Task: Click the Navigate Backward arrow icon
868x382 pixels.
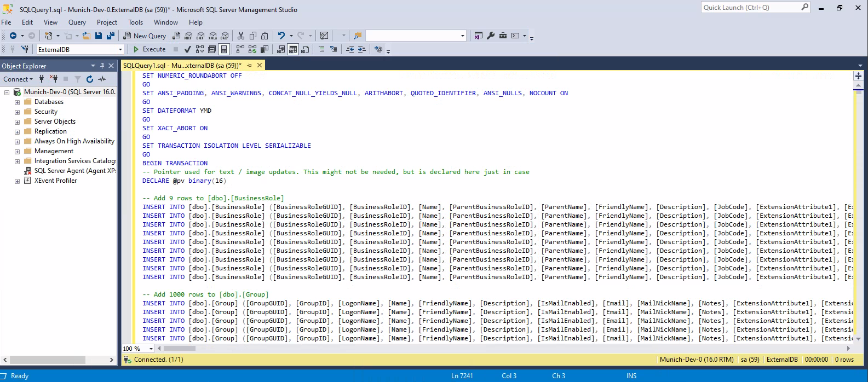Action: click(x=13, y=36)
